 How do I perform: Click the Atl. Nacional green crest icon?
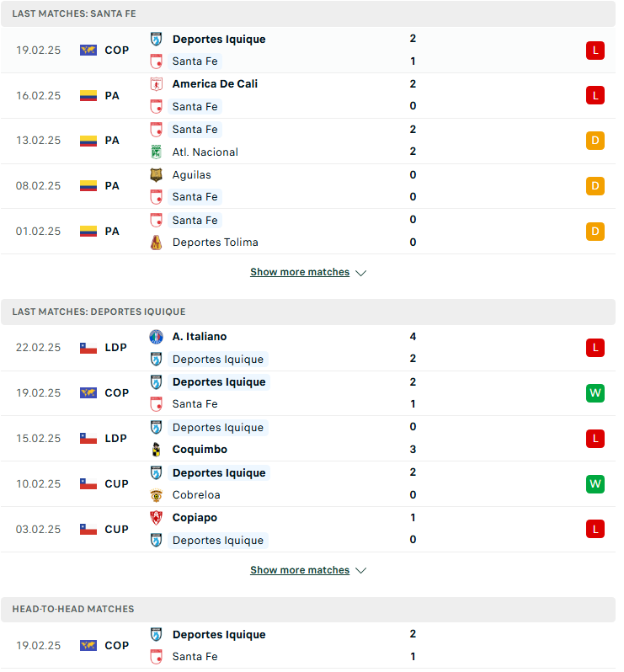[x=157, y=152]
